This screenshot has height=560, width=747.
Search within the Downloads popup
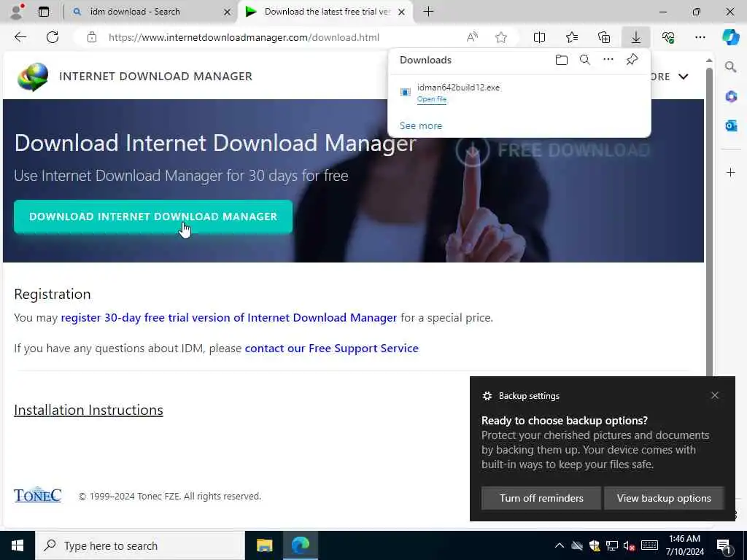coord(584,60)
